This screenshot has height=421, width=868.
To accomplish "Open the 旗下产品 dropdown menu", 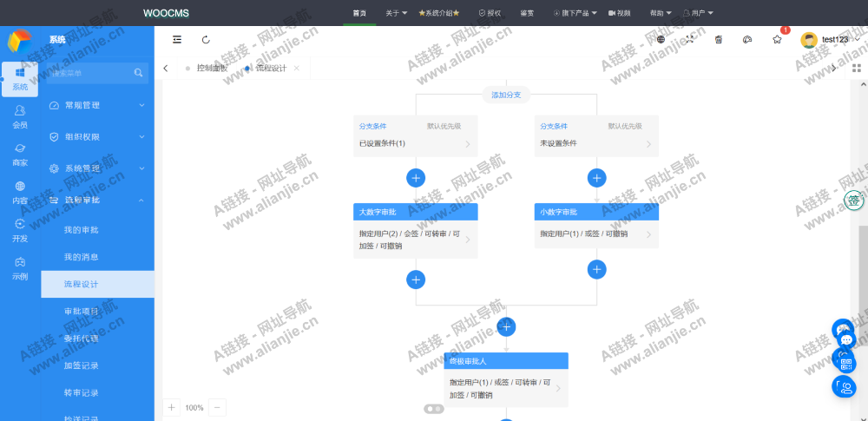I will click(x=575, y=13).
